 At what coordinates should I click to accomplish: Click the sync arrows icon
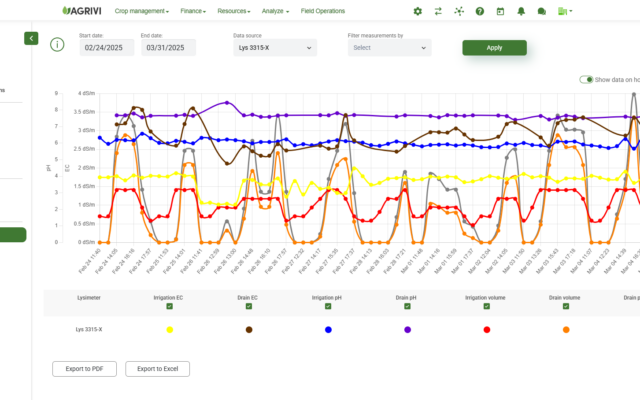point(438,11)
